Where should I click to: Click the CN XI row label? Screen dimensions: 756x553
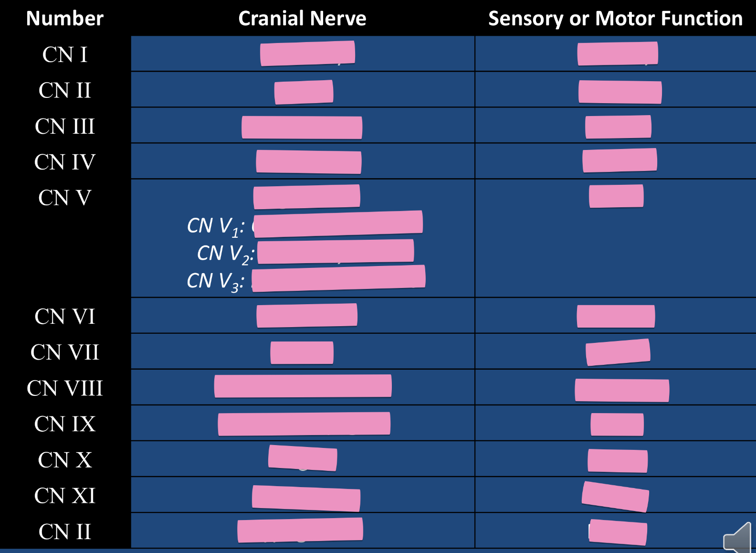pyautogui.click(x=65, y=496)
